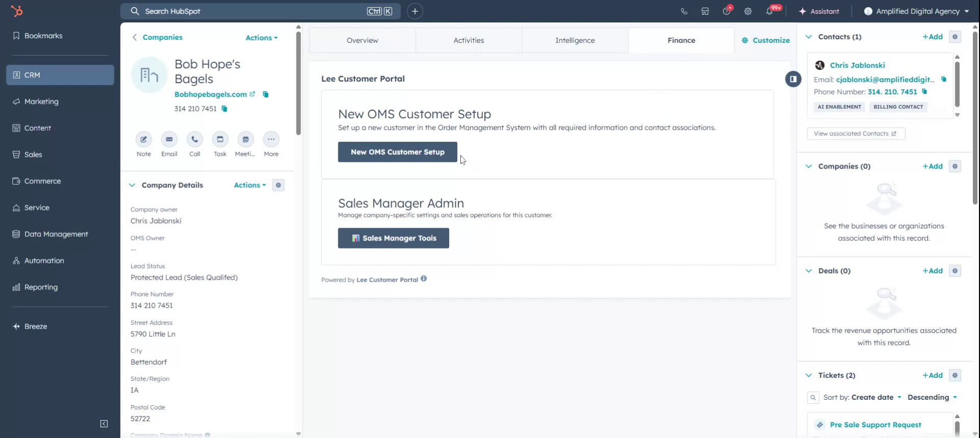The height and width of the screenshot is (438, 980).
Task: Toggle the right sidebar collapse button
Action: tap(793, 79)
